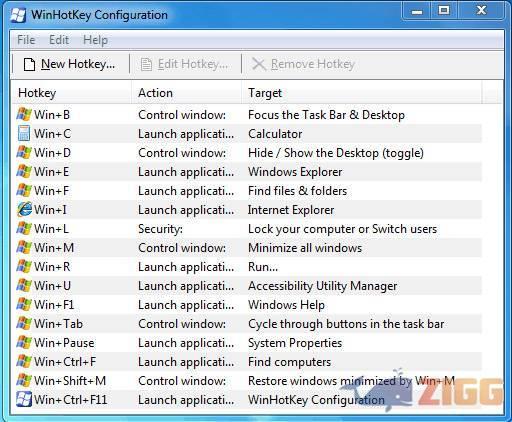512x422 pixels.
Task: Sort list by Action column header
Action: (x=186, y=93)
